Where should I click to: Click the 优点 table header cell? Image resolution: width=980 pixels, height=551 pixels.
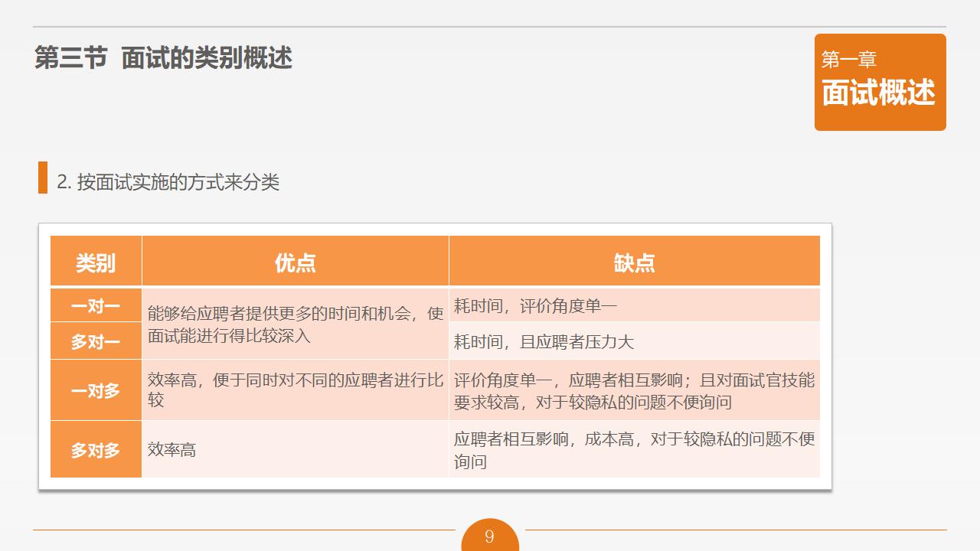(296, 261)
